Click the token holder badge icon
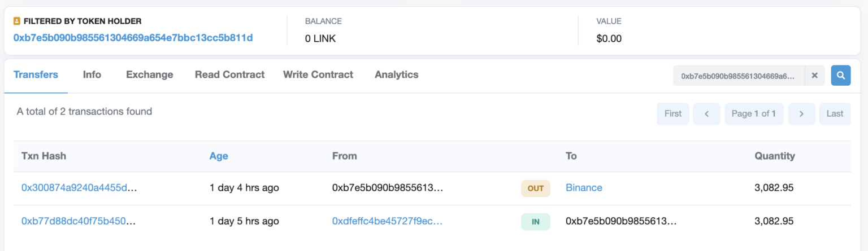This screenshot has width=868, height=251. (17, 21)
